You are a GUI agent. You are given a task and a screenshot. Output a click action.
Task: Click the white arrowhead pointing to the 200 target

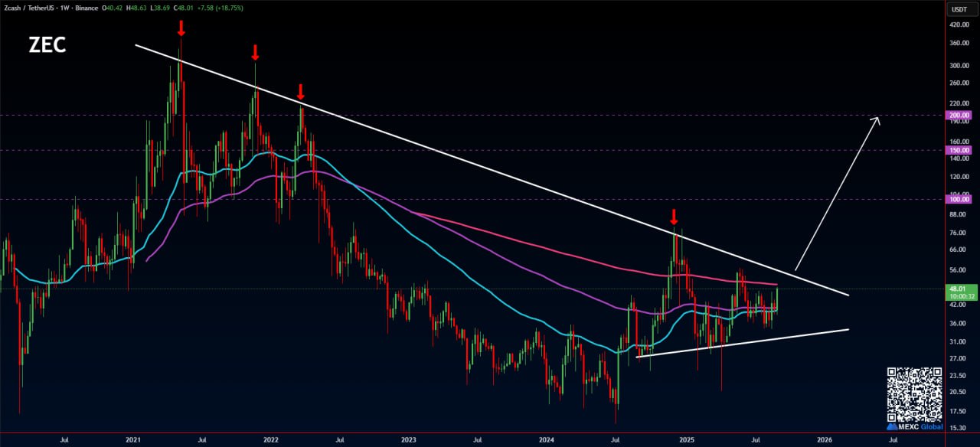pos(877,119)
